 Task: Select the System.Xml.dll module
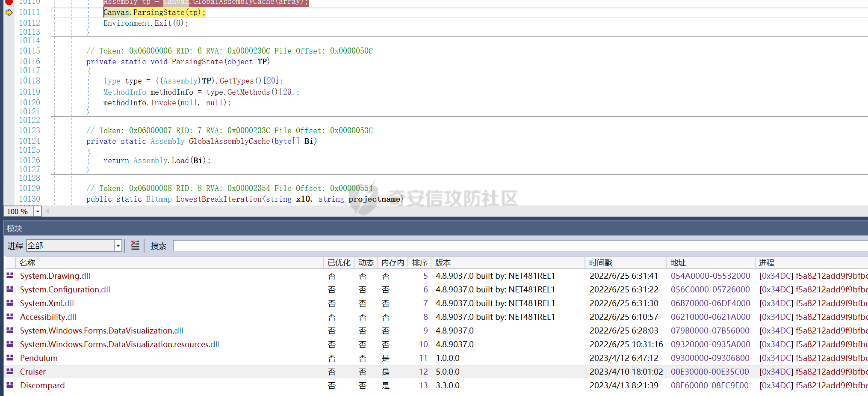[x=47, y=303]
